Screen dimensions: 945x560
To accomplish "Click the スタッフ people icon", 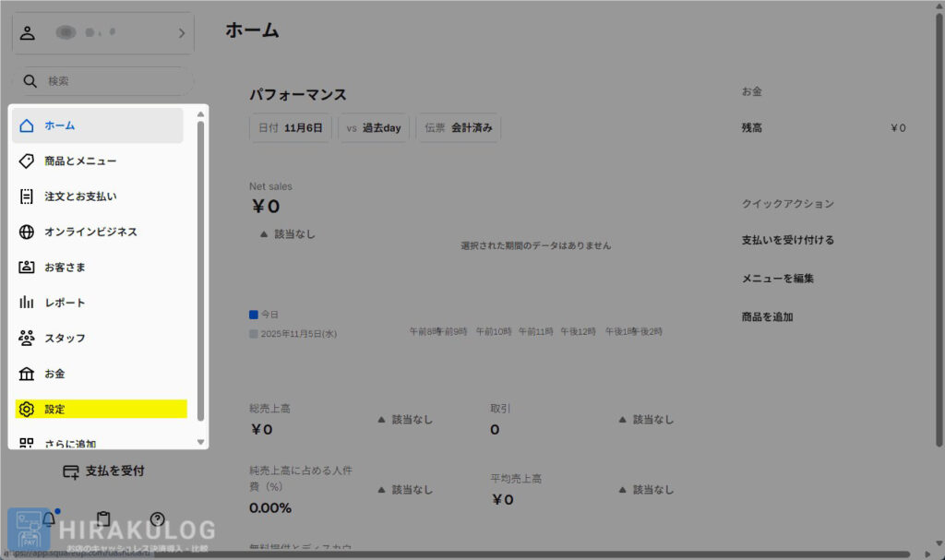I will coord(27,339).
